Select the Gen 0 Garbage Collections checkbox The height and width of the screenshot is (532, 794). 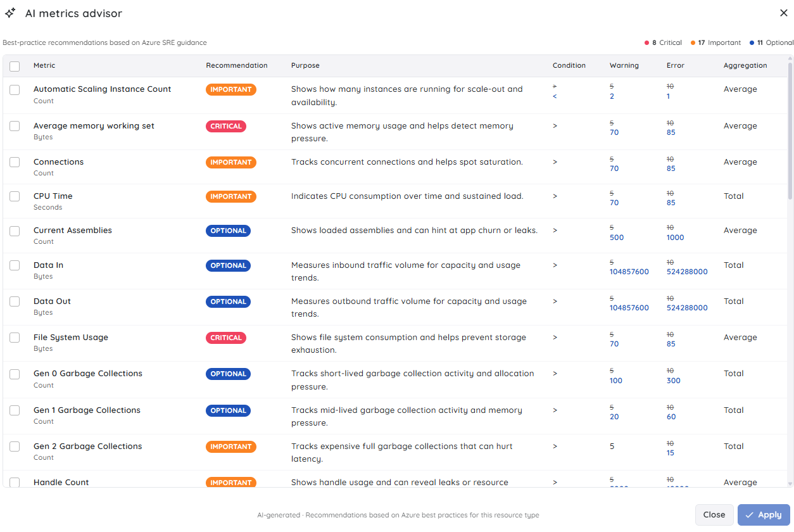pos(15,374)
